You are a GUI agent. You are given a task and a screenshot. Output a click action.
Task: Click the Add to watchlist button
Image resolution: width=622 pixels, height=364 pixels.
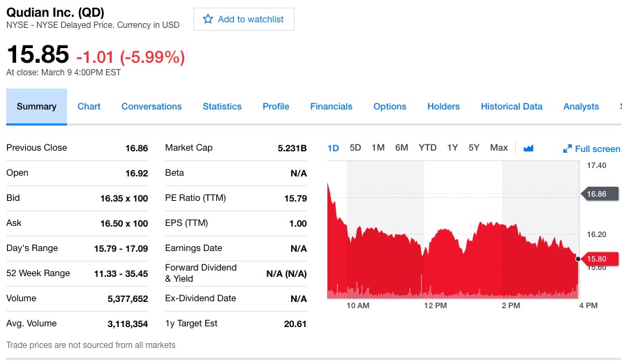click(244, 19)
